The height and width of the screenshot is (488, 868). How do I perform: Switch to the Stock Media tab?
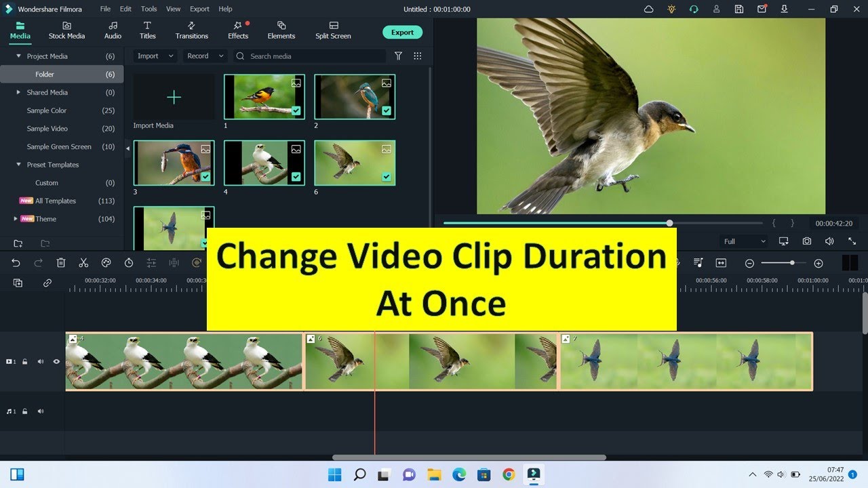[x=66, y=30]
